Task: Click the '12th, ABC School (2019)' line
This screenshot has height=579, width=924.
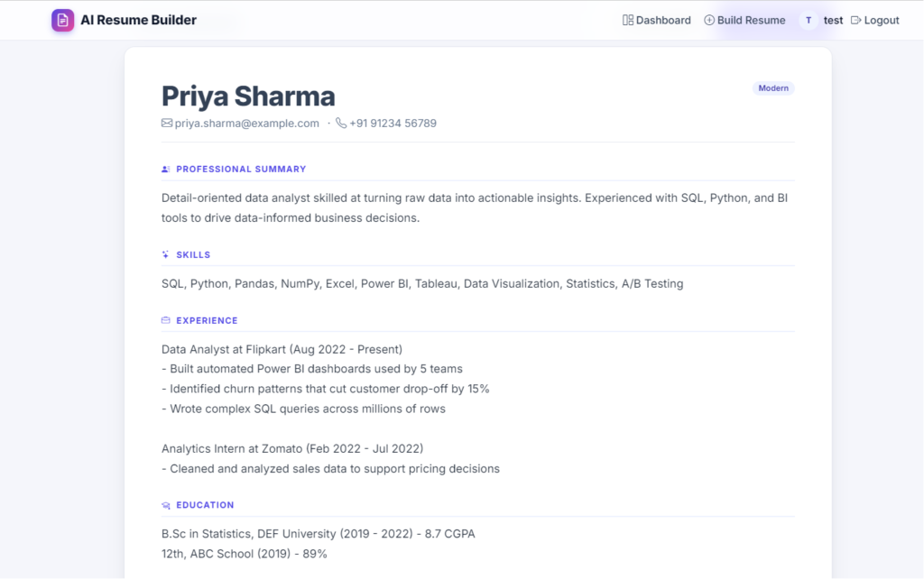Action: (244, 554)
